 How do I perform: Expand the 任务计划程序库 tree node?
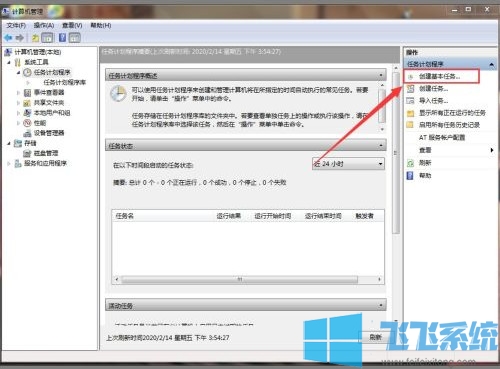tap(28, 82)
